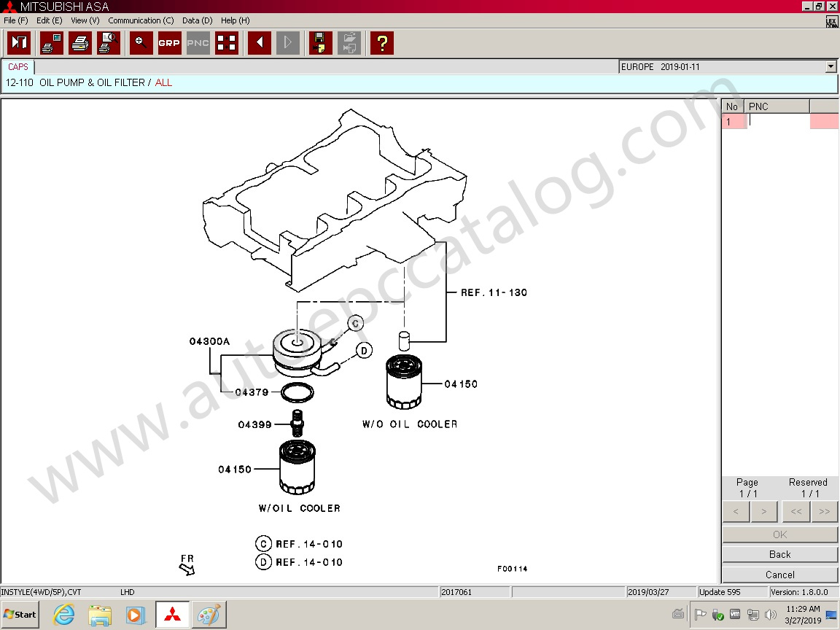Click REF. 14-010 next to circled C
This screenshot has width=840, height=630.
point(309,544)
